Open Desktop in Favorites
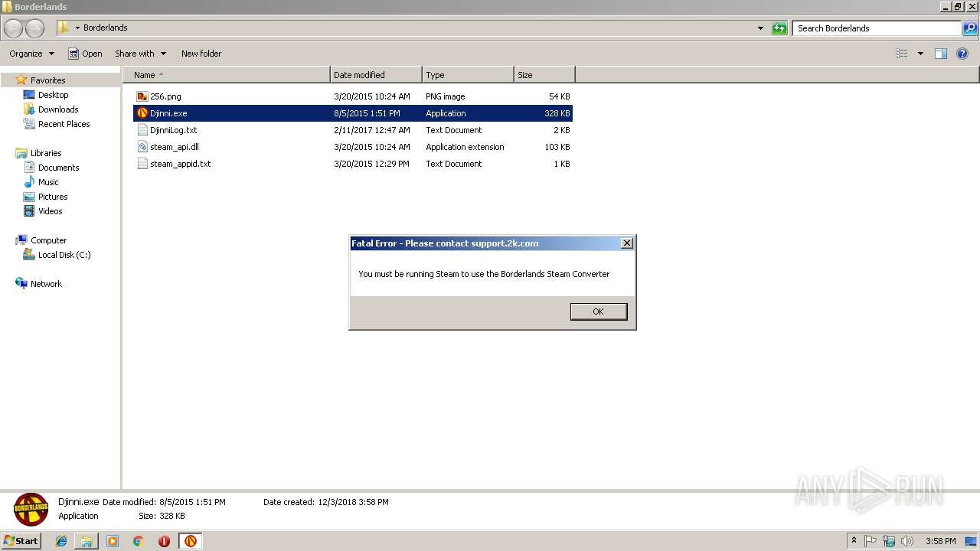This screenshot has height=551, width=980. [x=53, y=95]
